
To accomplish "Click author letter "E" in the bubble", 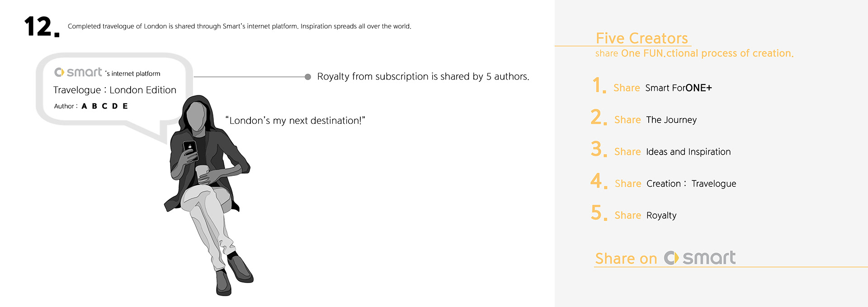I will [125, 106].
